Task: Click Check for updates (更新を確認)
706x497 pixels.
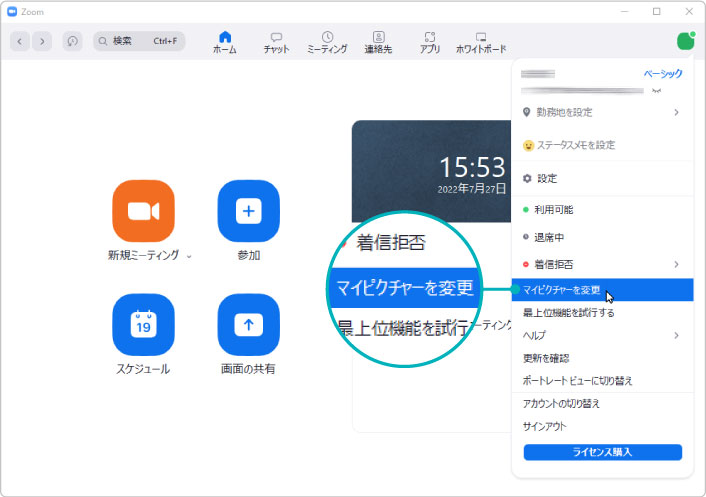Action: coord(602,358)
